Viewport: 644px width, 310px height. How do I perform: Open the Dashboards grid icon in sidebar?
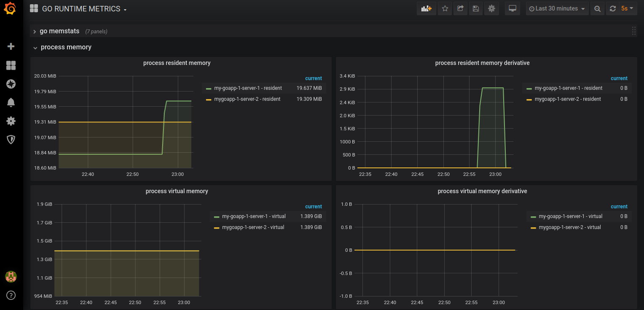[x=11, y=65]
